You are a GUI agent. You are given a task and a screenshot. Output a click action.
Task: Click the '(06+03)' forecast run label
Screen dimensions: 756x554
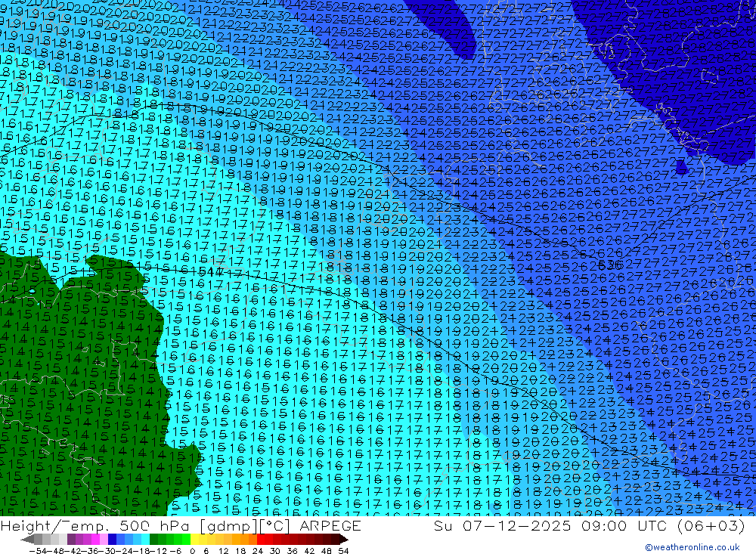711,526
